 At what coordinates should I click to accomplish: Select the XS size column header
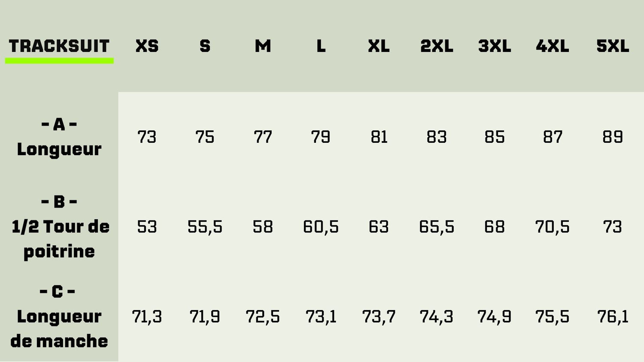[147, 46]
